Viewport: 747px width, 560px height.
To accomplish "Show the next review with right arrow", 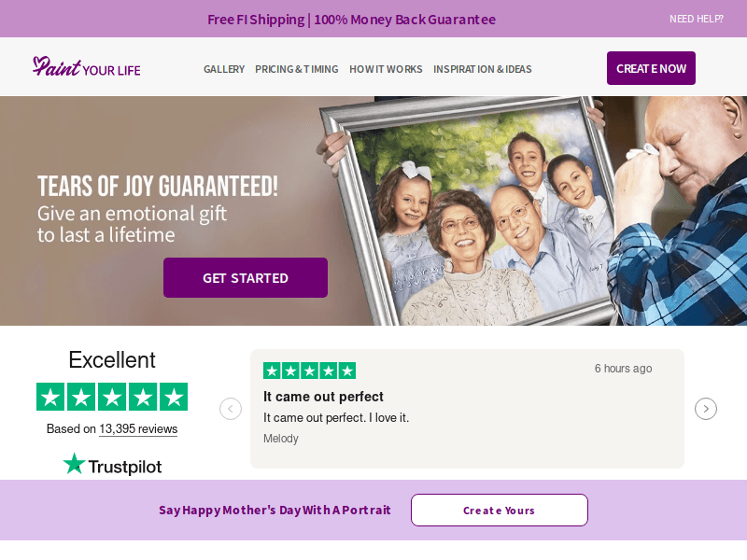I will (706, 409).
